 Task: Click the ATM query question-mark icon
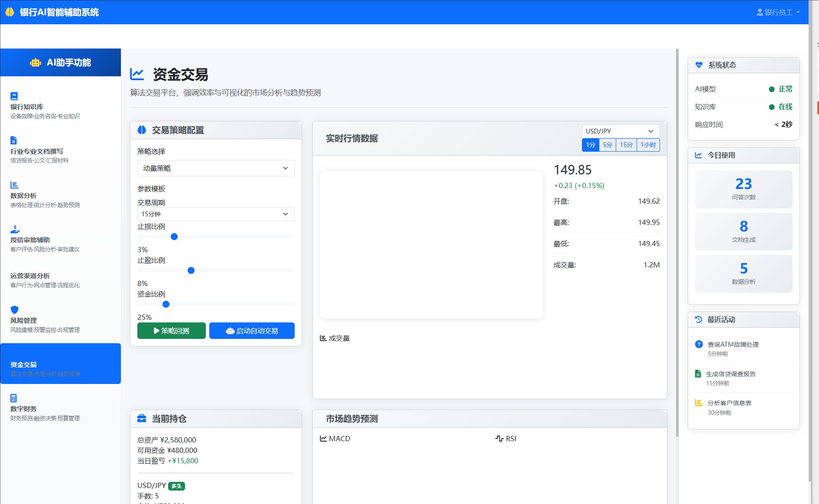click(699, 344)
